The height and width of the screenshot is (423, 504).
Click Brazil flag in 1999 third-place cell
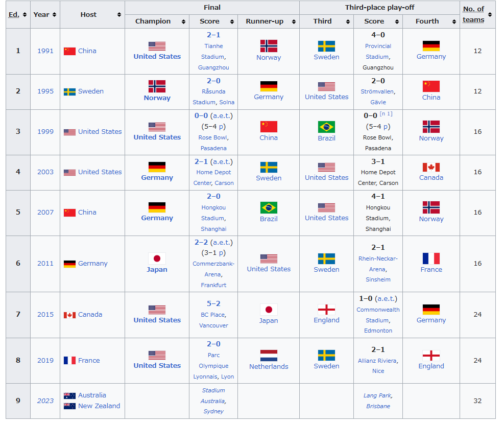[x=326, y=127]
